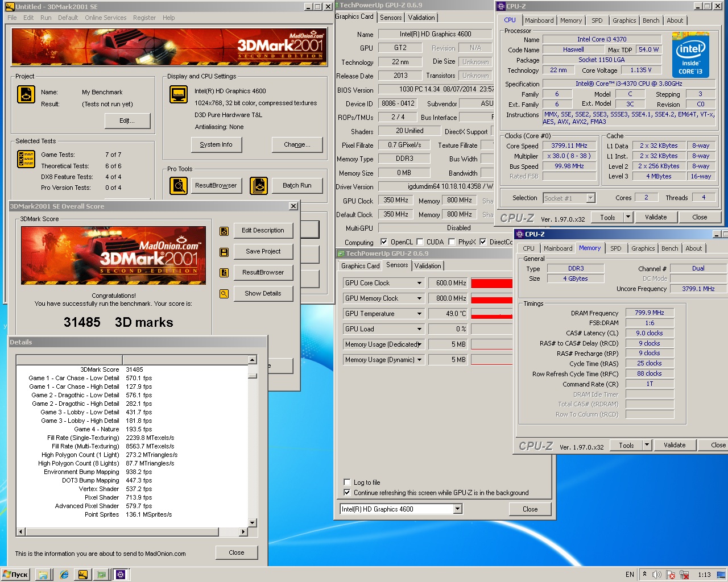Toggle the DirectCompute checkbox in GPU-Z

click(x=483, y=242)
